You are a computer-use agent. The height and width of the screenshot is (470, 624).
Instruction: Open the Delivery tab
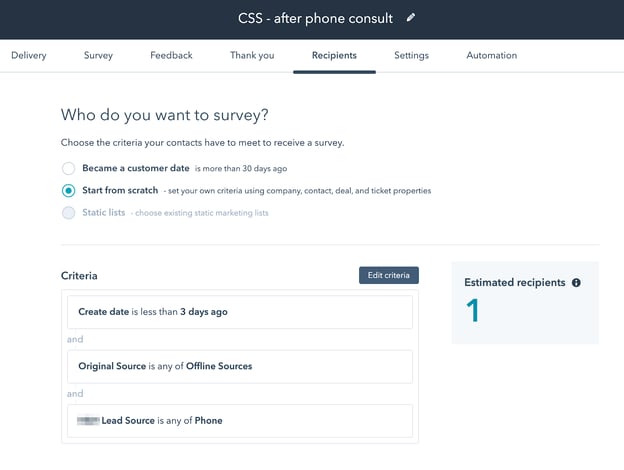(x=29, y=55)
